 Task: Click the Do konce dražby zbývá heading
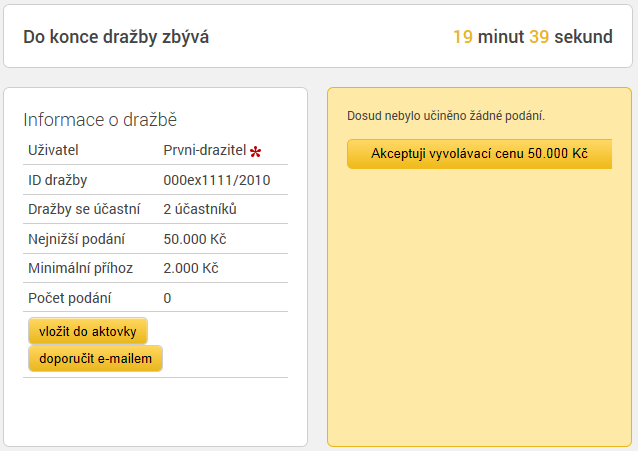pos(116,37)
